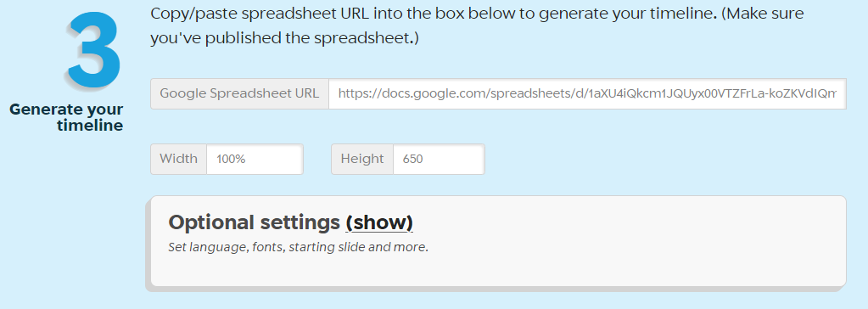Focus the Google Spreadsheet URL input box

pos(587,93)
